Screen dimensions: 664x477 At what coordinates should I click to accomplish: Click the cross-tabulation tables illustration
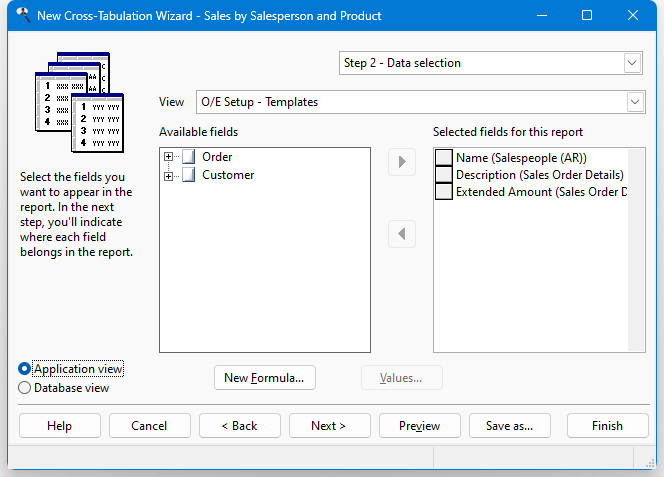click(x=80, y=102)
